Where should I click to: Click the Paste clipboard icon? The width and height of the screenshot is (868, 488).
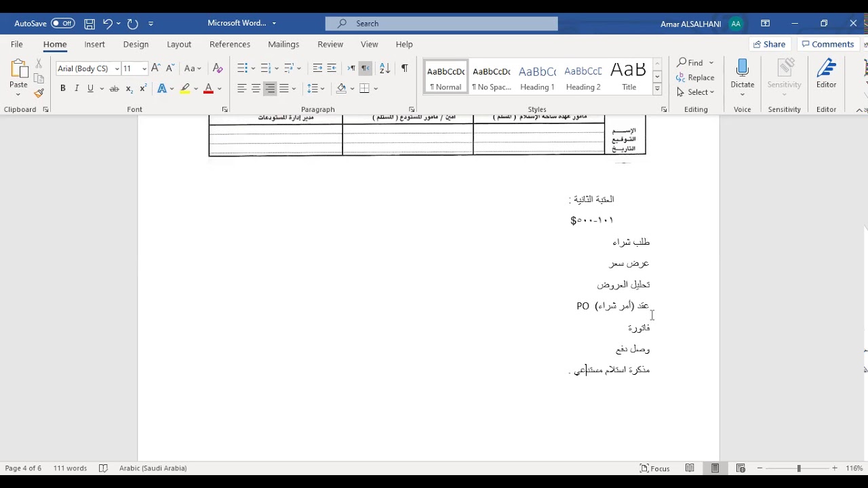(18, 68)
